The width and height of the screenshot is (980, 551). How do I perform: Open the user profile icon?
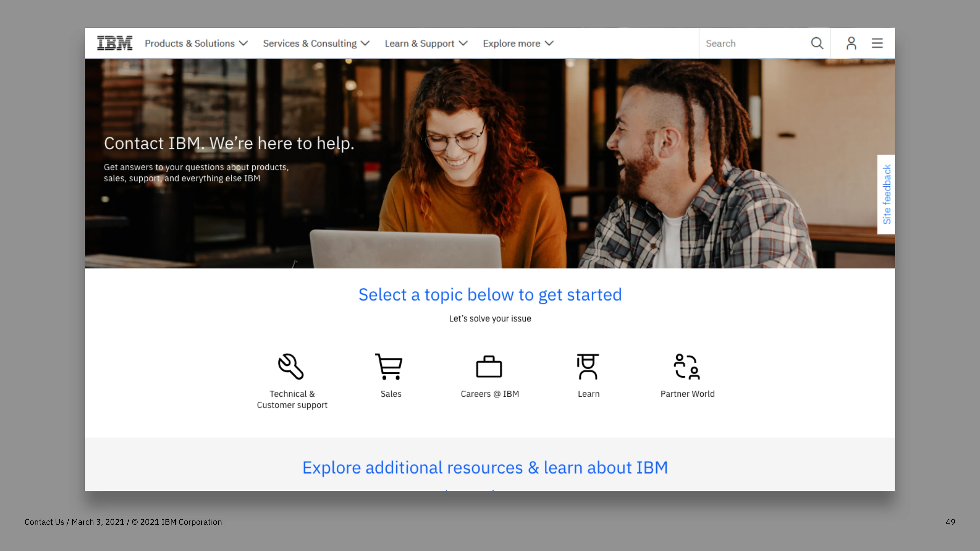click(x=851, y=43)
